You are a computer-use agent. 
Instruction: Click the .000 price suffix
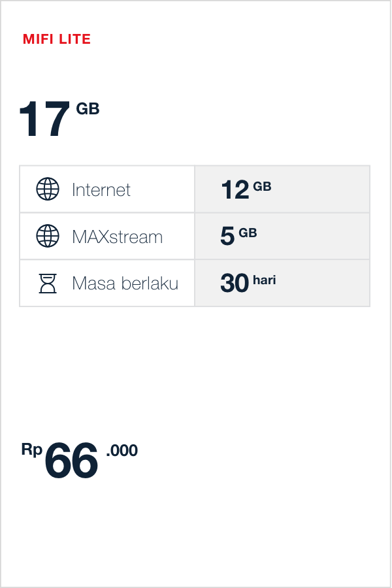point(122,450)
